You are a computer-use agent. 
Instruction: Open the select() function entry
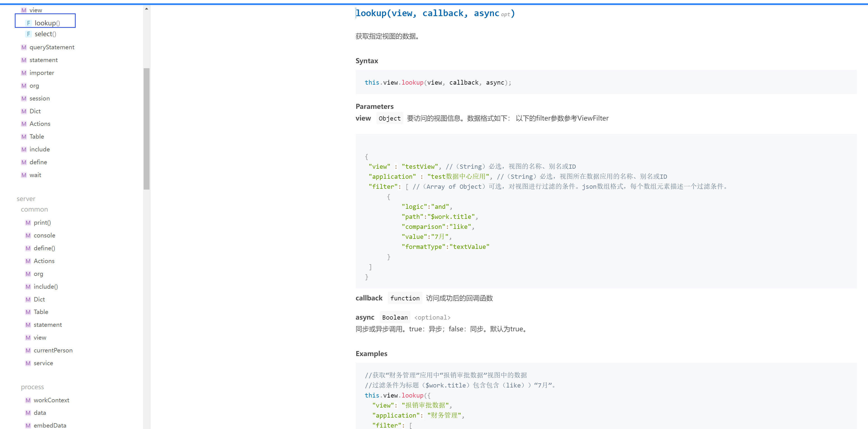click(x=45, y=34)
